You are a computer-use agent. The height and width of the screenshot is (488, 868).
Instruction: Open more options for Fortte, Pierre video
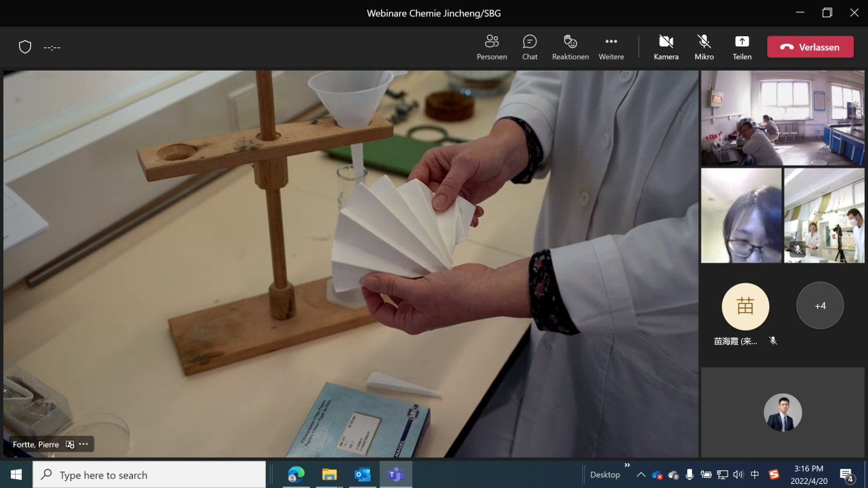(x=84, y=444)
